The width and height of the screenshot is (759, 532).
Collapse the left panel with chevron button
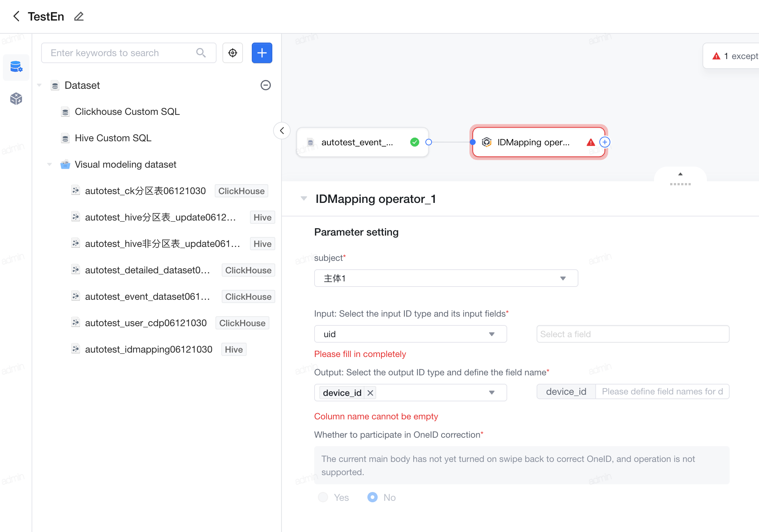pos(282,131)
